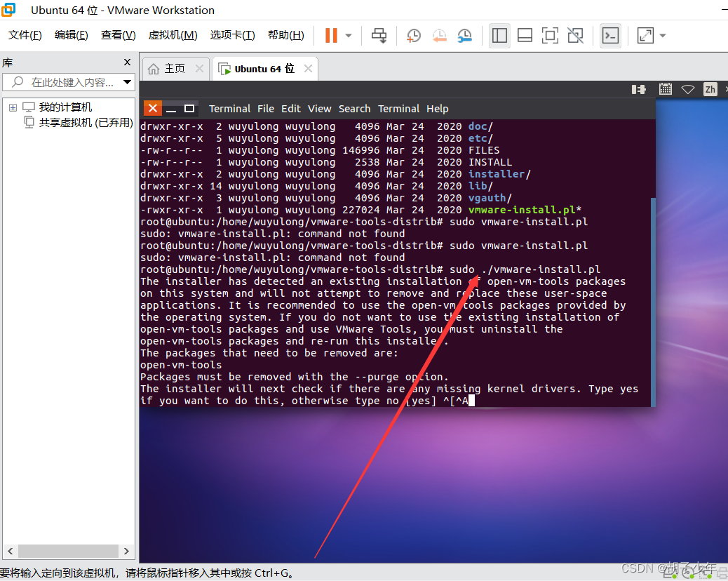The image size is (728, 581).
Task: Enter full screen mode
Action: click(x=550, y=35)
